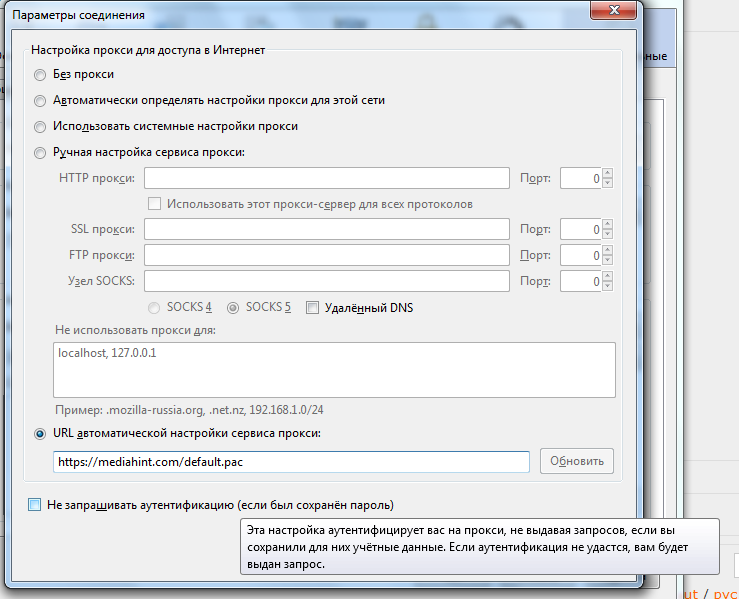Choose 'Автоматически определять настройки прокси' radio button

[x=40, y=101]
